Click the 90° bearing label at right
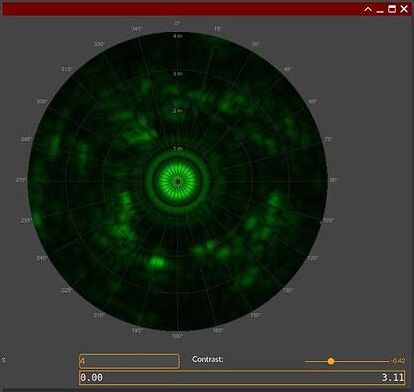This screenshot has width=414, height=392. 333,180
